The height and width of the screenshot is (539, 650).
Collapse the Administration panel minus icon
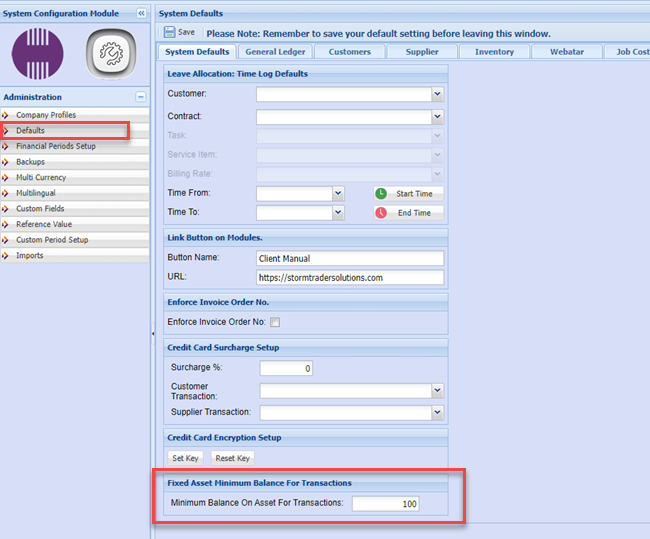141,97
